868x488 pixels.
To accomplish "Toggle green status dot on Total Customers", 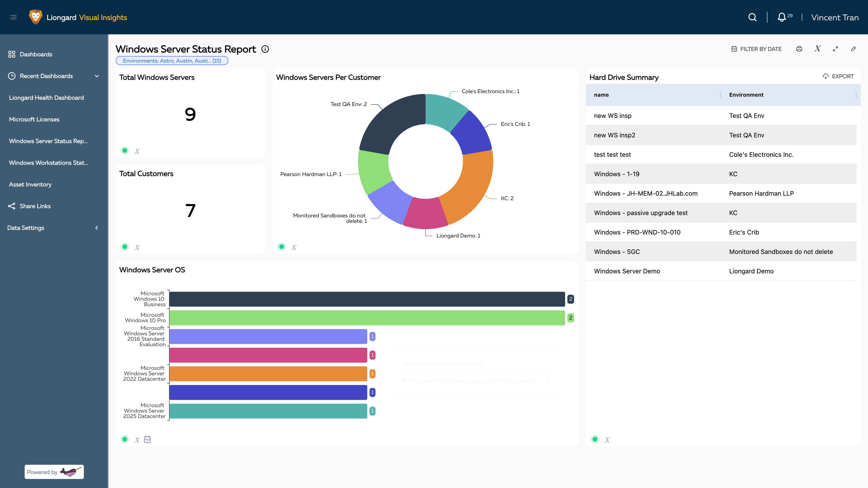I will pyautogui.click(x=125, y=246).
